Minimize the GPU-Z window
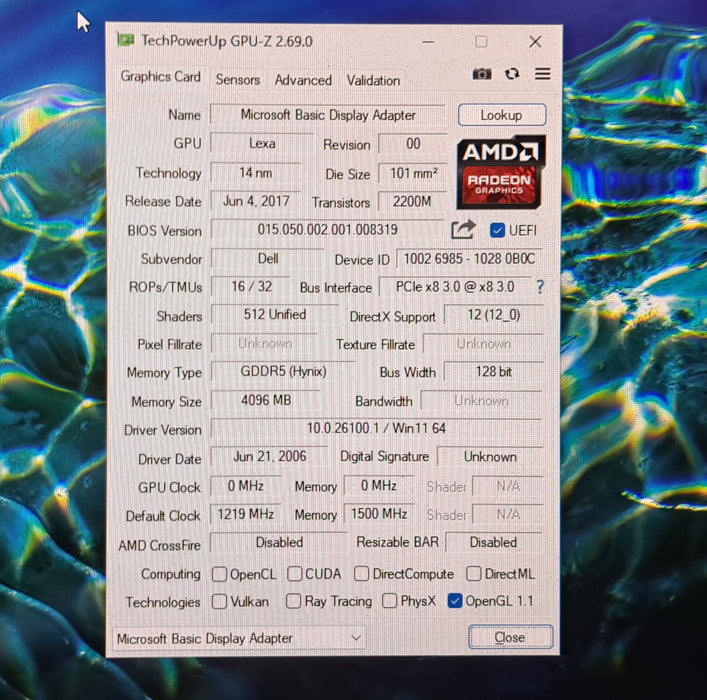Image resolution: width=707 pixels, height=700 pixels. click(x=428, y=42)
